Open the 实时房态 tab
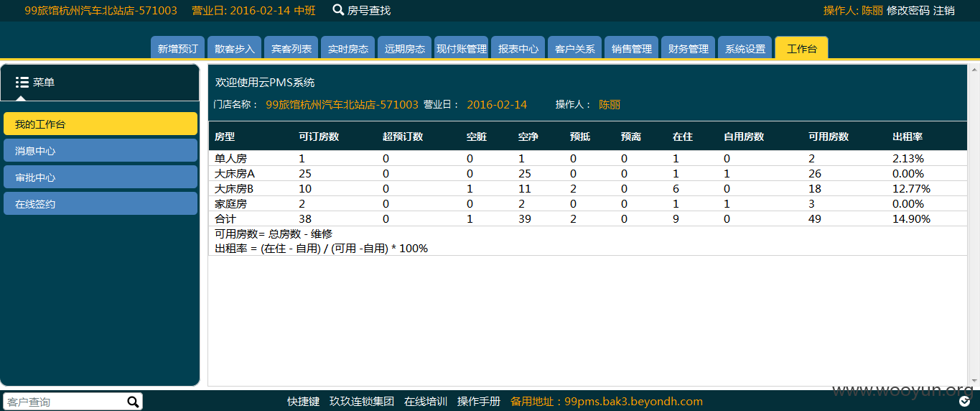 [x=348, y=47]
